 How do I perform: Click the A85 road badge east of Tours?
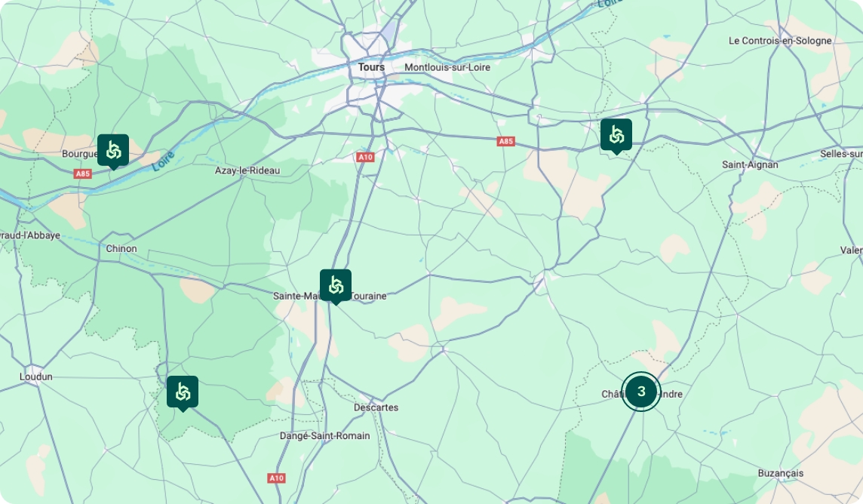(x=505, y=141)
